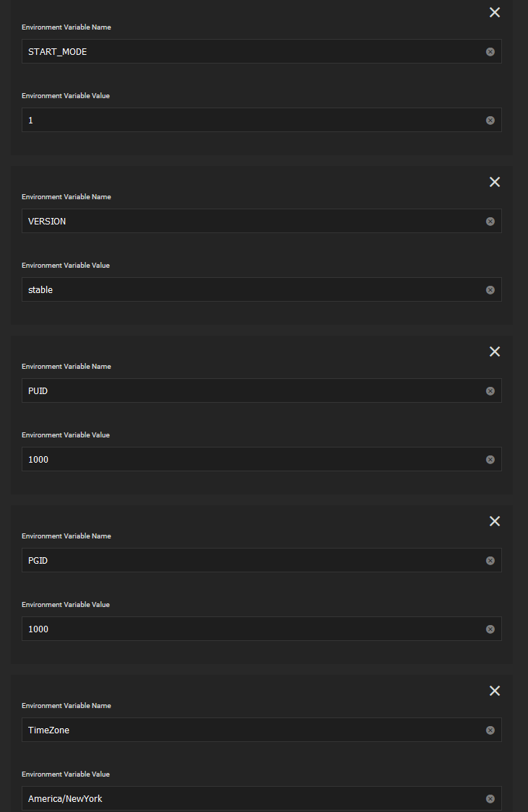Screen dimensions: 528x812
Task: Click into the START_MODE name input
Action: click(x=246, y=52)
